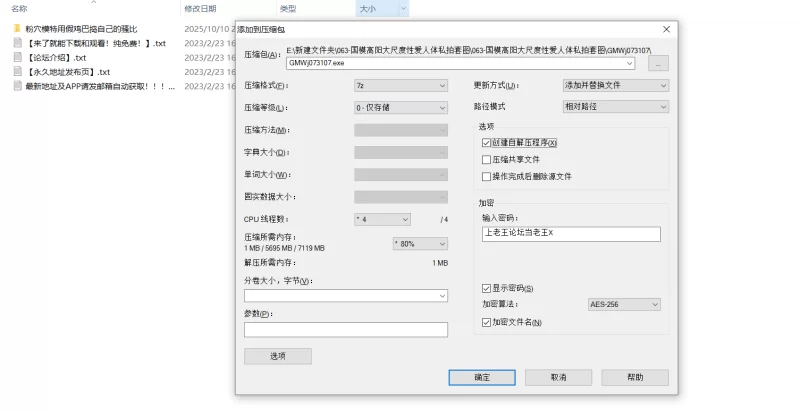Click the file icon of 【来了就能下载和观看！纯免费！】.txt
Image resolution: width=800 pixels, height=410 pixels.
17,43
